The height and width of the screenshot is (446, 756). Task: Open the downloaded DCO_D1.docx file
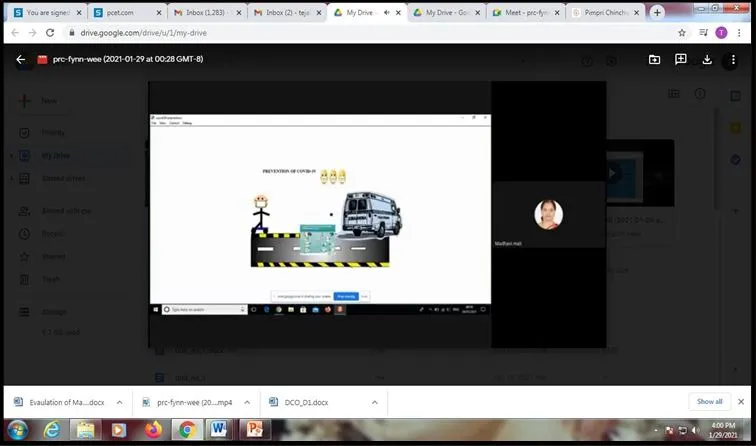300,402
